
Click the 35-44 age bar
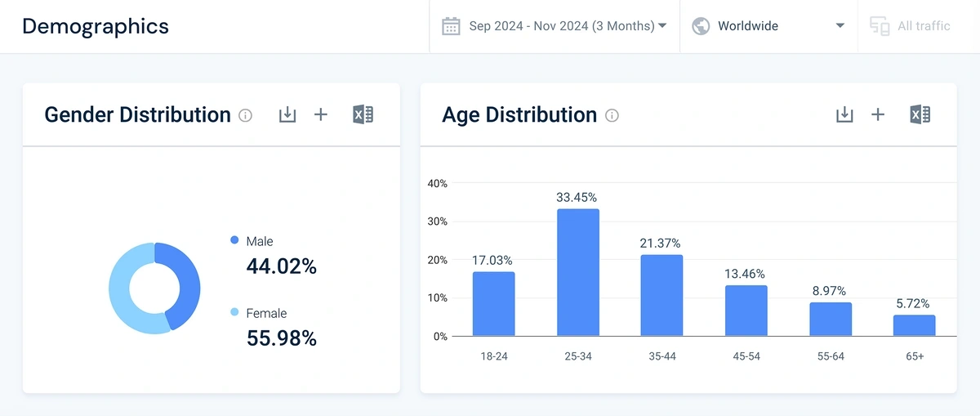click(x=661, y=295)
